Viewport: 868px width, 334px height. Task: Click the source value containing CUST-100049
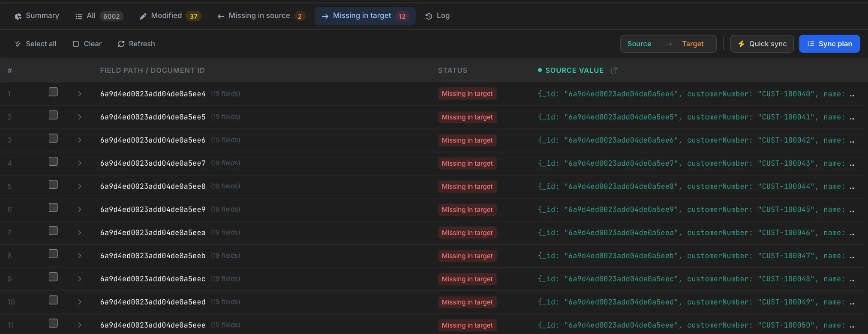(696, 302)
